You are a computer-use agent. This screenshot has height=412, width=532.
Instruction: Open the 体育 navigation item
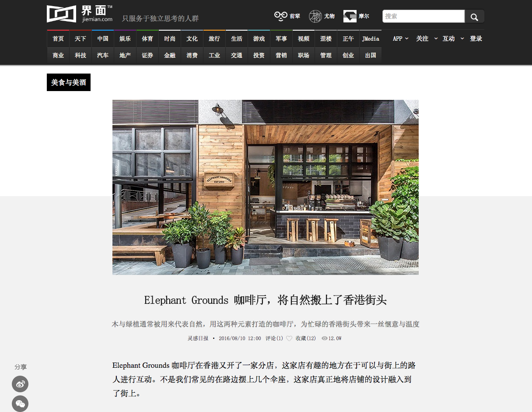pyautogui.click(x=147, y=39)
